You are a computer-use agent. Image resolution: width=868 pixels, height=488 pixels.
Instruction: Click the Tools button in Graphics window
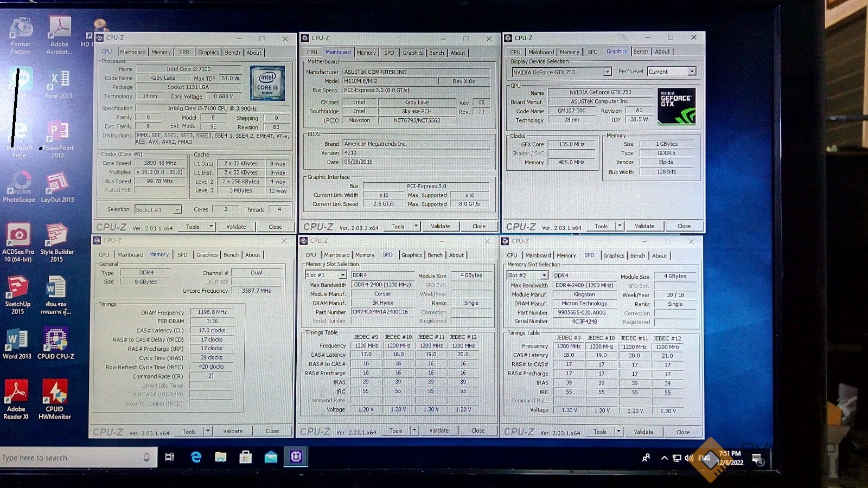tap(601, 226)
